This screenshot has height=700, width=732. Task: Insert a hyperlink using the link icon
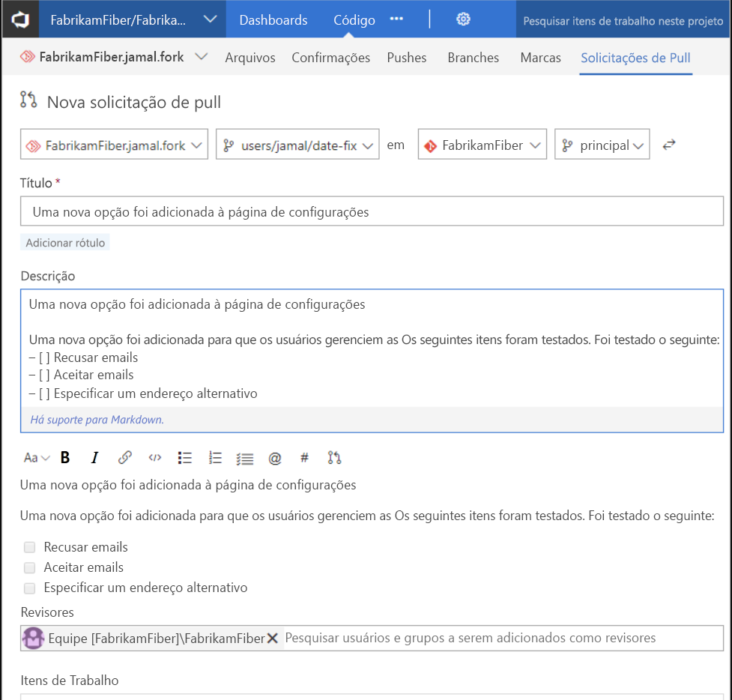coord(124,457)
